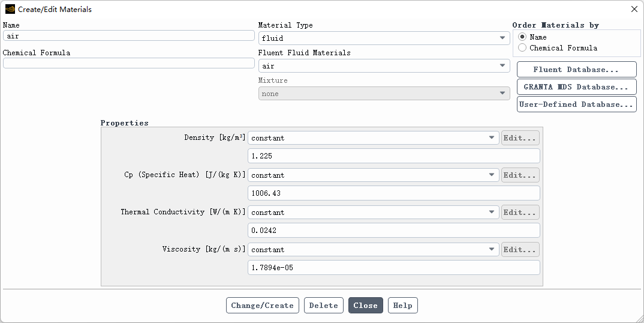Screen dimensions: 644x323
Task: Open the User-Defined Database
Action: point(576,104)
